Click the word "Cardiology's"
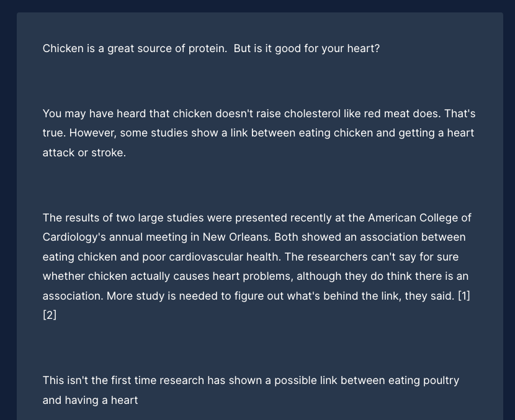 tap(74, 237)
